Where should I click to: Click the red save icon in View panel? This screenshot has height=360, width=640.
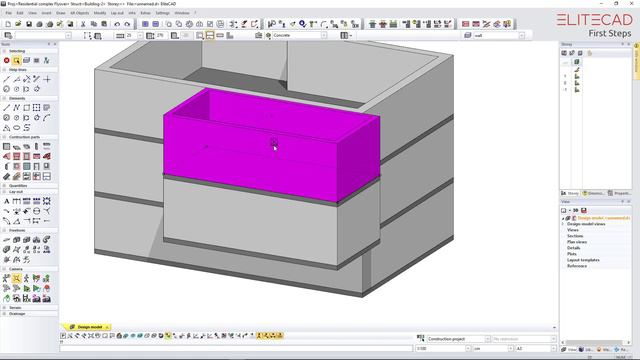[584, 210]
